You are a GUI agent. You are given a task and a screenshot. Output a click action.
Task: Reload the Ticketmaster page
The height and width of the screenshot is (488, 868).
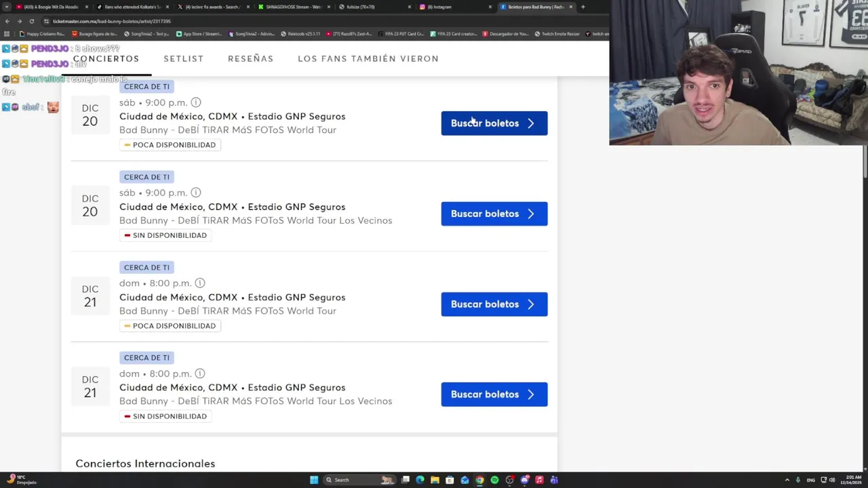click(x=31, y=21)
